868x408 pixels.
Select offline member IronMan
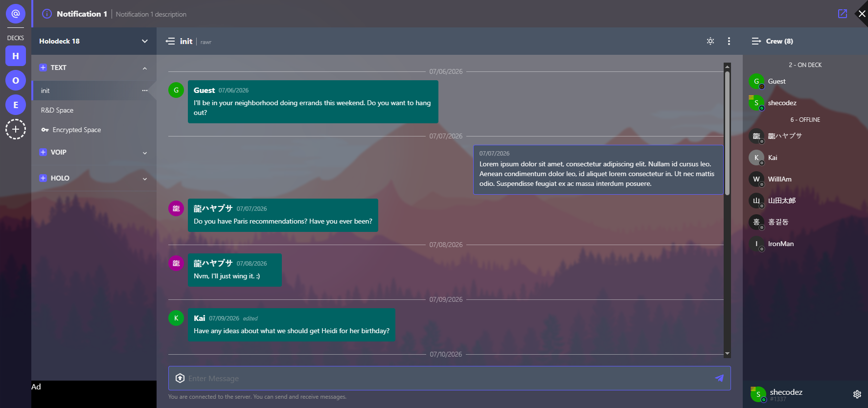click(805, 244)
